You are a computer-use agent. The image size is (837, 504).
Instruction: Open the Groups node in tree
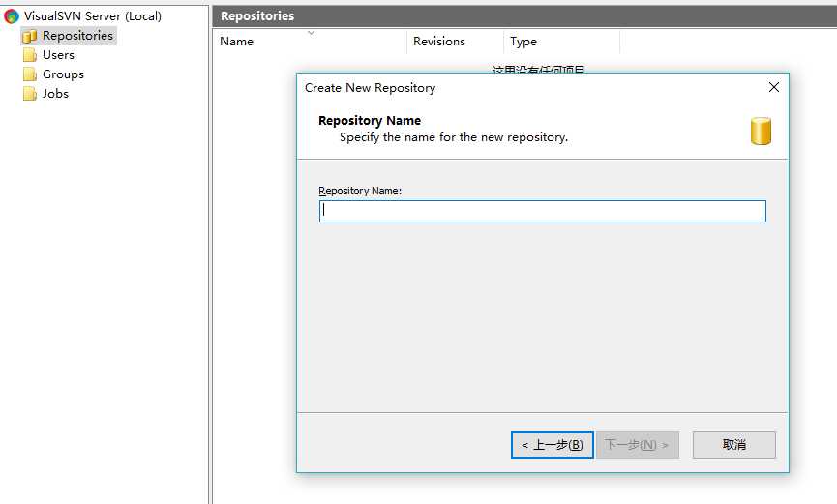(63, 74)
